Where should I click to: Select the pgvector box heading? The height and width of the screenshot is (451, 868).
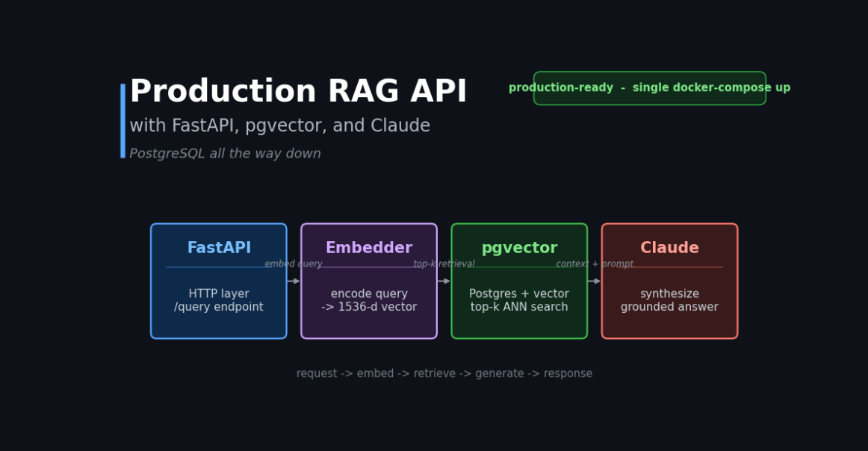[519, 249]
